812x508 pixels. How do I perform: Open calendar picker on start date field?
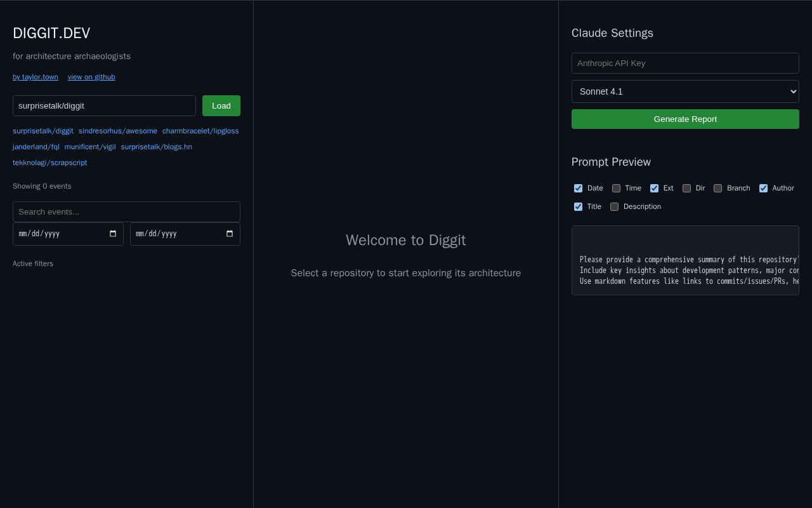113,234
